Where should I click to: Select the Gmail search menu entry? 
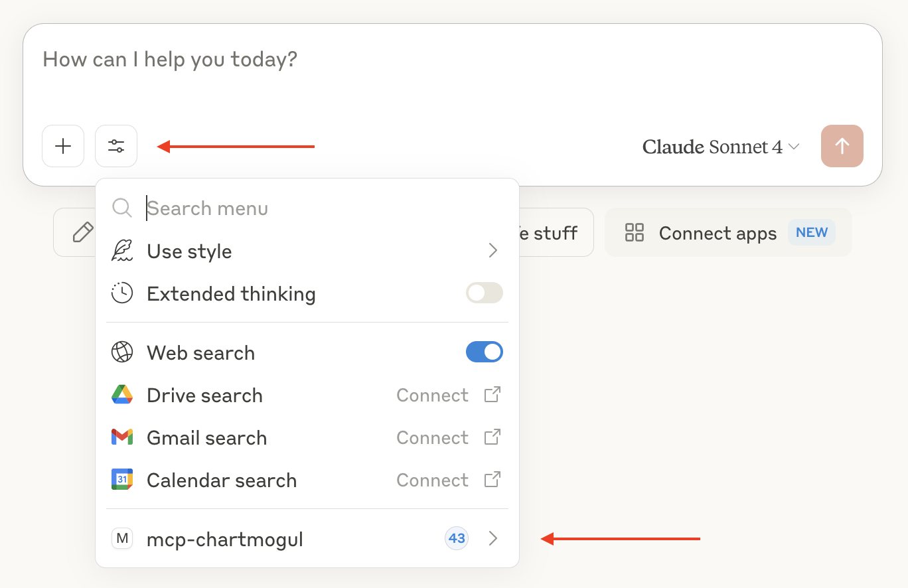(x=307, y=437)
